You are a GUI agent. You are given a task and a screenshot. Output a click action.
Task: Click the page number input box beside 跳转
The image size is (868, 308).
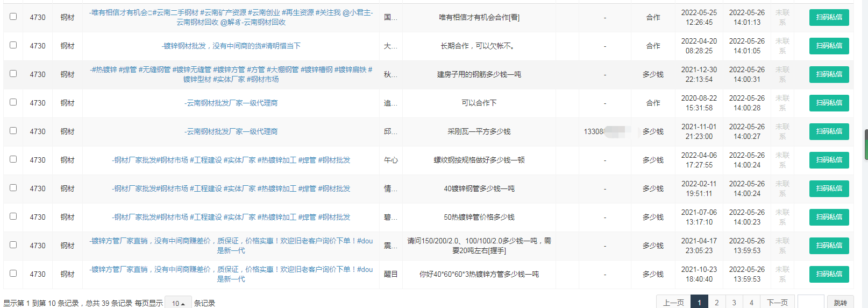tap(810, 303)
